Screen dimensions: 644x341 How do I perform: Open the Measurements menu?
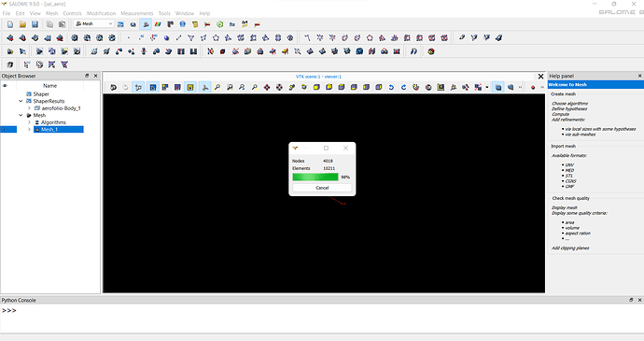point(137,13)
